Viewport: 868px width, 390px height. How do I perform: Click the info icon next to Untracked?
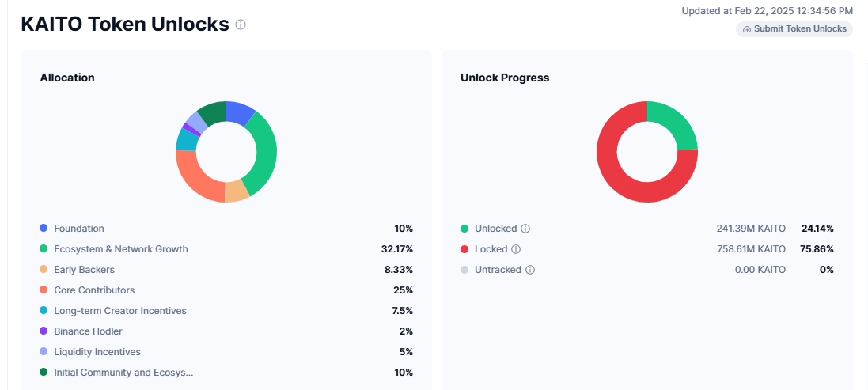530,270
